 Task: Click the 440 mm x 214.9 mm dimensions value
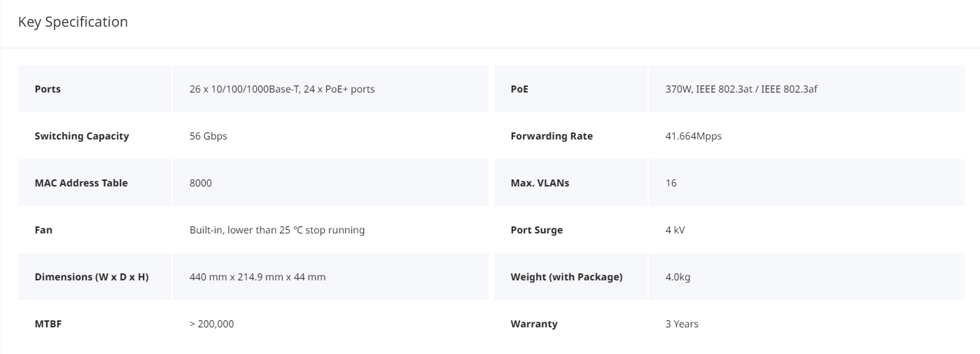(258, 277)
